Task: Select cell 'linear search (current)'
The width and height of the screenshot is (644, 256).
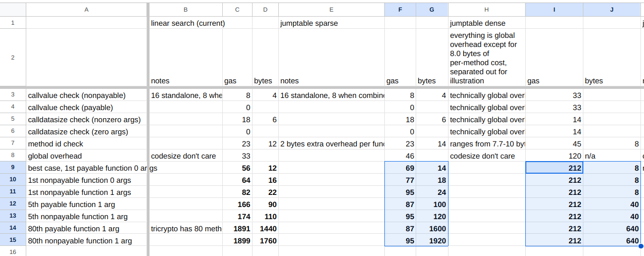Action: pyautogui.click(x=186, y=23)
